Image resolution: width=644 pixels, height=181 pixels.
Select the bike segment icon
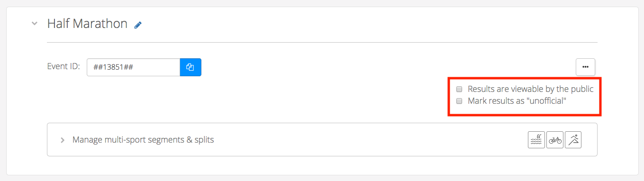coord(555,140)
